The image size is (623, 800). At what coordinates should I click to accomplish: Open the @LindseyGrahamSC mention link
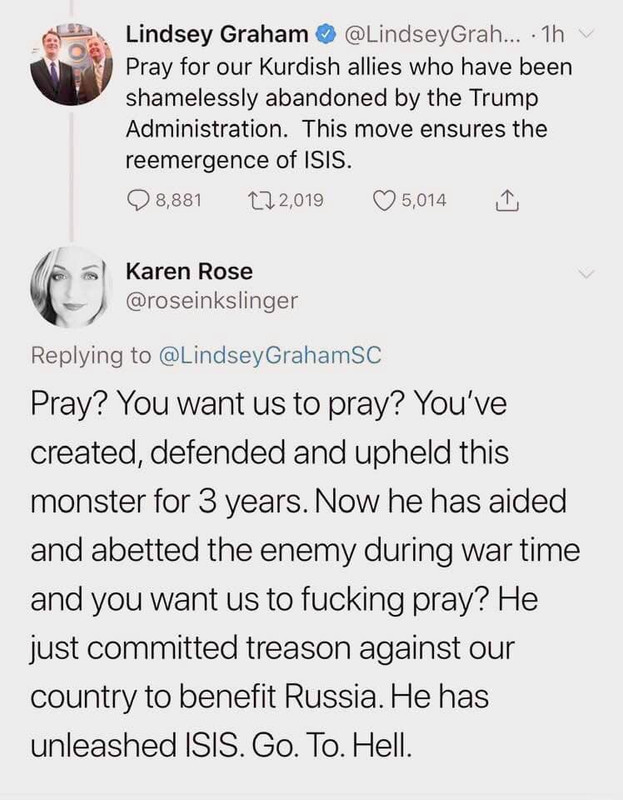[270, 355]
